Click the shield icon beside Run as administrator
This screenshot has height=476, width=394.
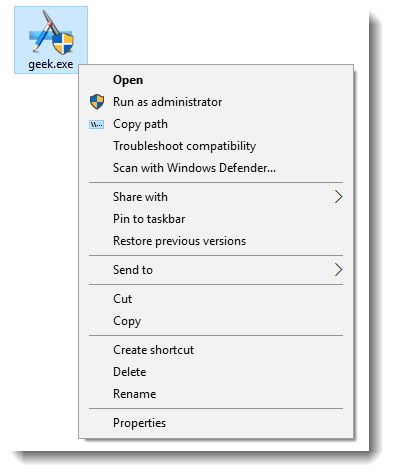tap(97, 102)
